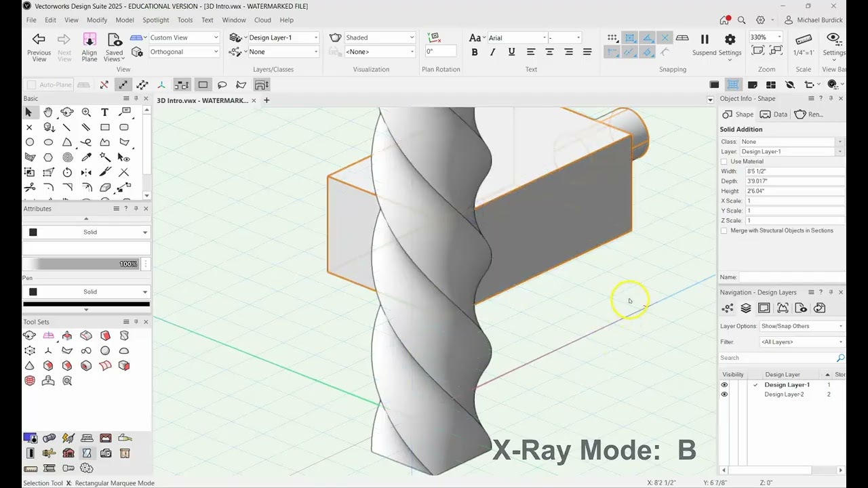Screen dimensions: 868x488
Task: Click the Align Plane button
Action: [90, 47]
